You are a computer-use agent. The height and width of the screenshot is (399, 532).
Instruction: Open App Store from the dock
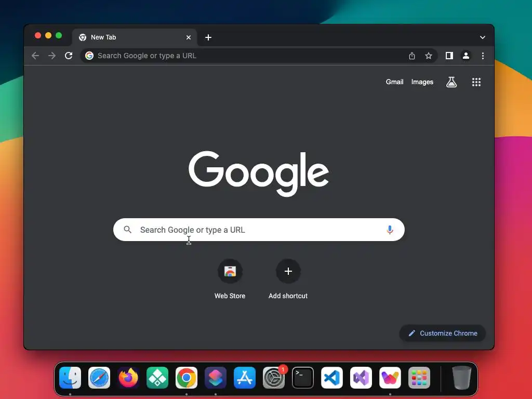[245, 378]
